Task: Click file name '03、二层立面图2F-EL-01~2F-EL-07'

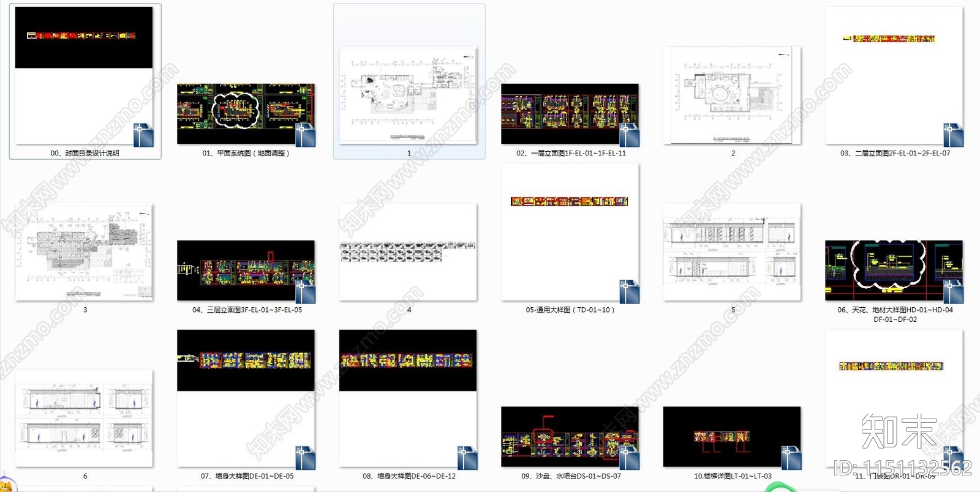Action: [x=895, y=153]
